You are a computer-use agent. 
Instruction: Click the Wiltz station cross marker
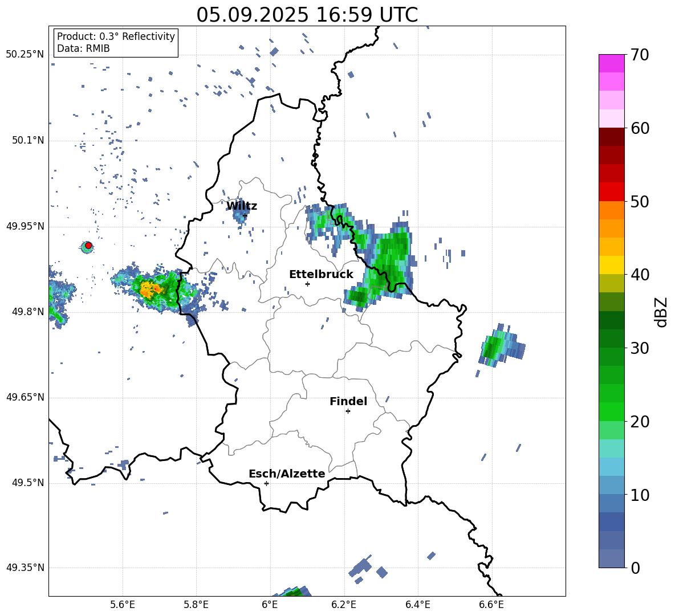(245, 215)
